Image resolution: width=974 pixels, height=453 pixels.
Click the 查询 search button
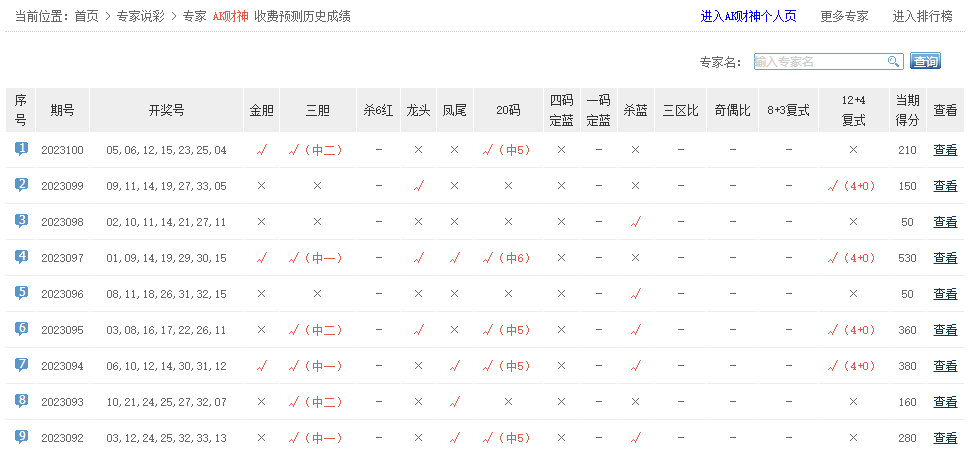pos(925,62)
